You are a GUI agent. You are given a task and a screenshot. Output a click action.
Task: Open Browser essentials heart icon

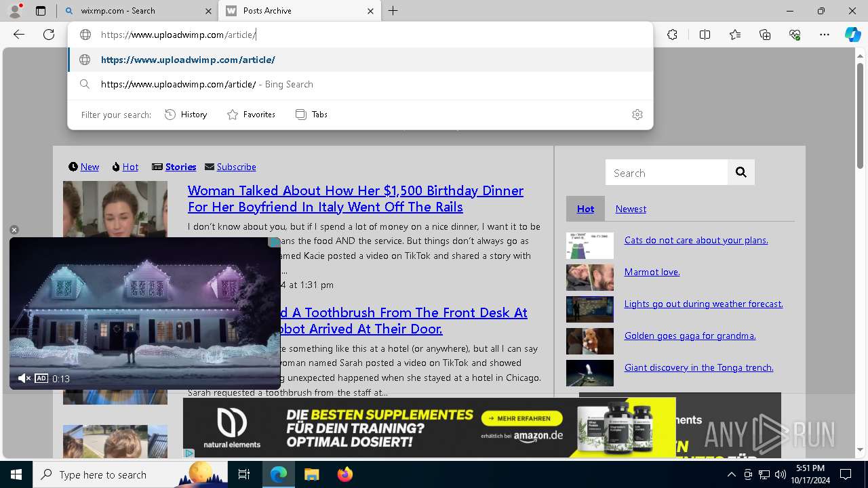(x=795, y=35)
